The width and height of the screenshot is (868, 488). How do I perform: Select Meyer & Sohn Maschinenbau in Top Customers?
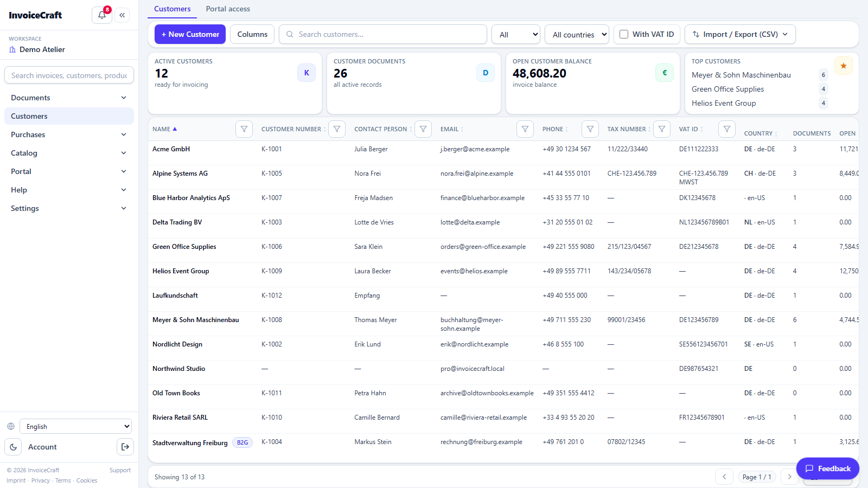click(741, 75)
